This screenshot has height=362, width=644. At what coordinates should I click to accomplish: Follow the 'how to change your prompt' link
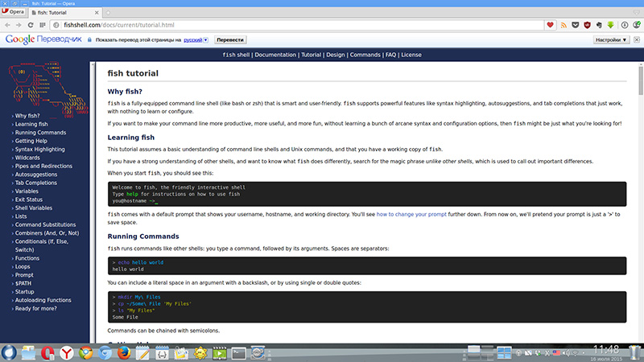[x=411, y=214]
